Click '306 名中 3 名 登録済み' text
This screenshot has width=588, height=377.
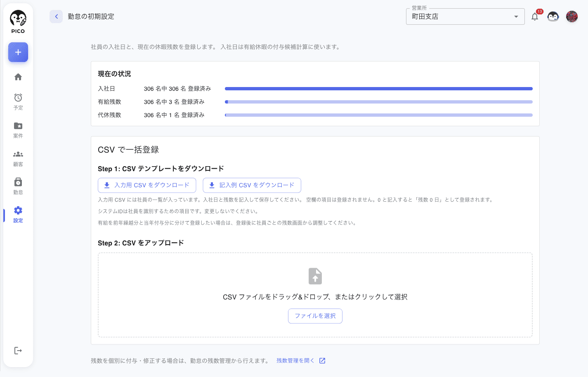pyautogui.click(x=174, y=102)
